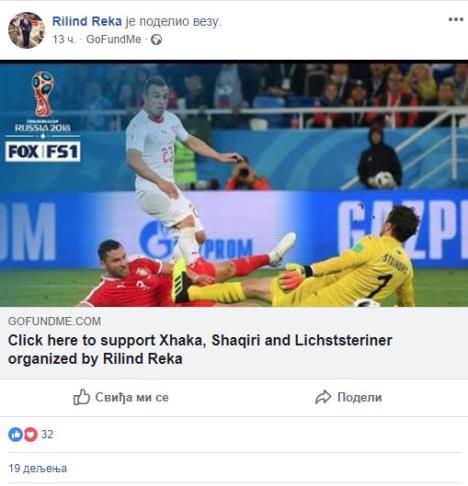This screenshot has height=486, width=468.
Task: Click the thumbs-up like icon
Action: click(x=82, y=397)
